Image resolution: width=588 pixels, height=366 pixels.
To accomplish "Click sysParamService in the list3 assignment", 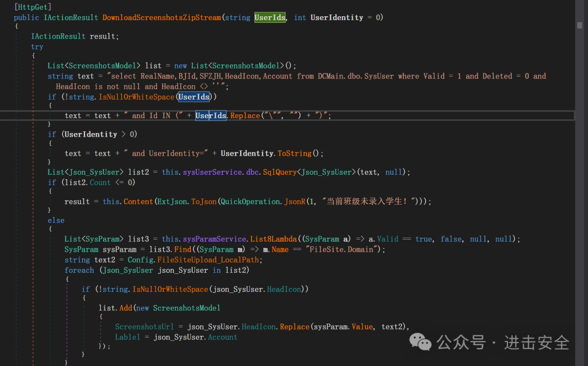I will point(214,239).
